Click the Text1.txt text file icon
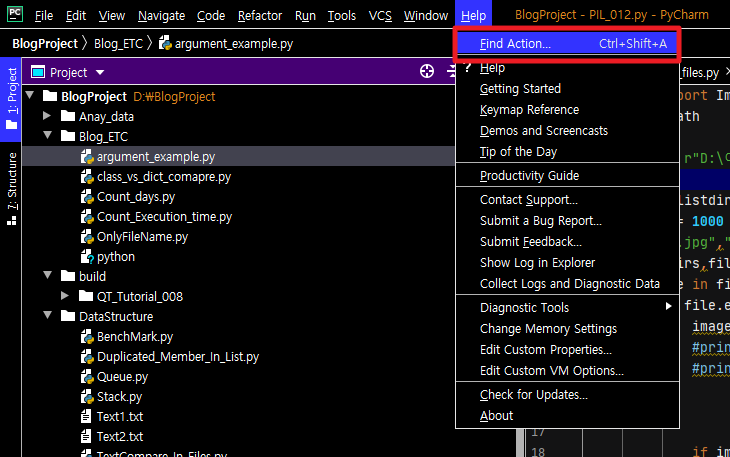730x457 pixels. coord(86,417)
